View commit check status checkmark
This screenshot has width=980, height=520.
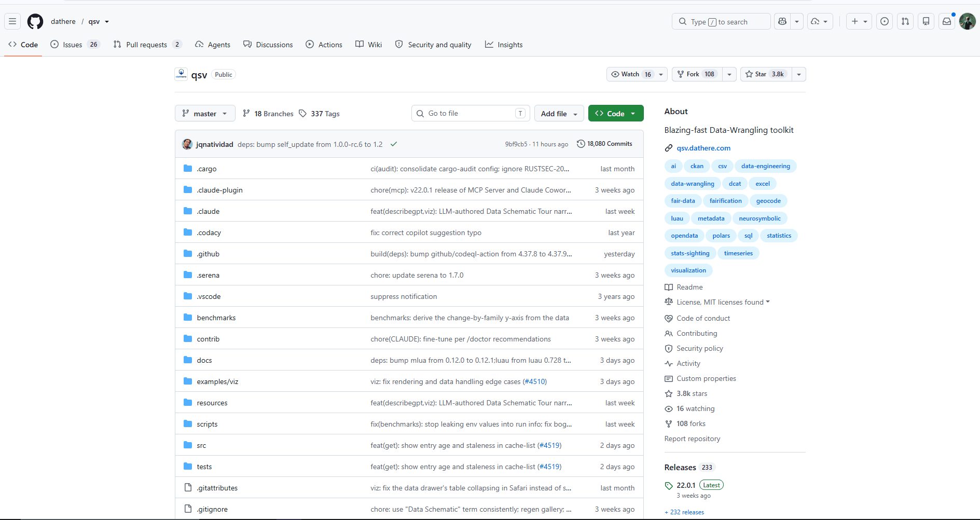(394, 144)
